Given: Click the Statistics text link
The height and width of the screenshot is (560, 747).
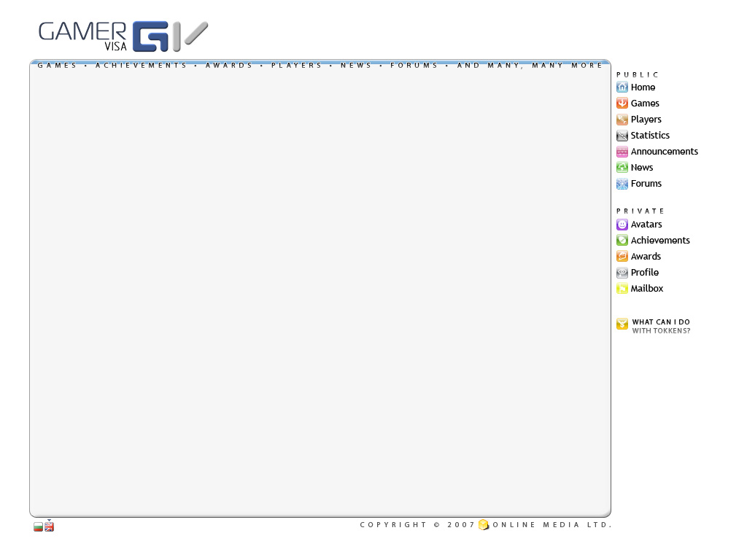Looking at the screenshot, I should pos(650,136).
